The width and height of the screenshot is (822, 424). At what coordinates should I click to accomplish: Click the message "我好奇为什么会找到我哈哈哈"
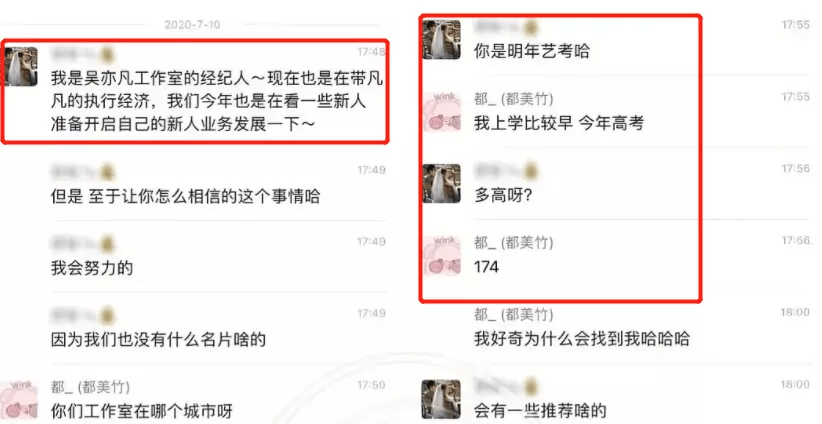581,339
